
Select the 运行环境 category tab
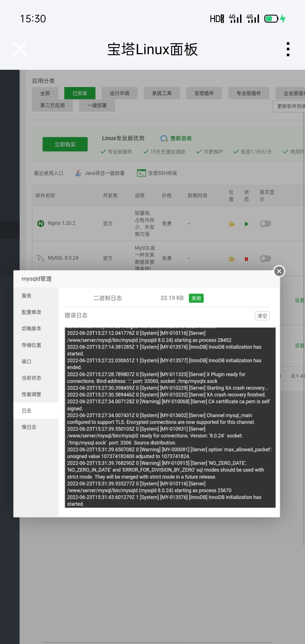119,93
